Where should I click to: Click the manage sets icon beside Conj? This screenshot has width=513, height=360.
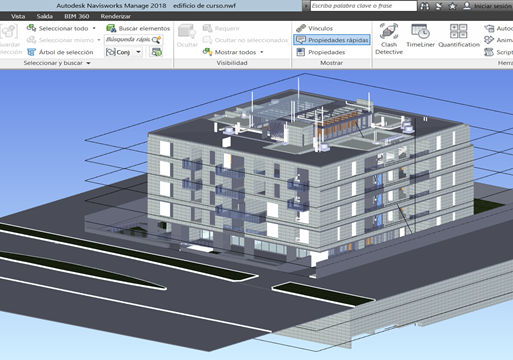[x=156, y=52]
